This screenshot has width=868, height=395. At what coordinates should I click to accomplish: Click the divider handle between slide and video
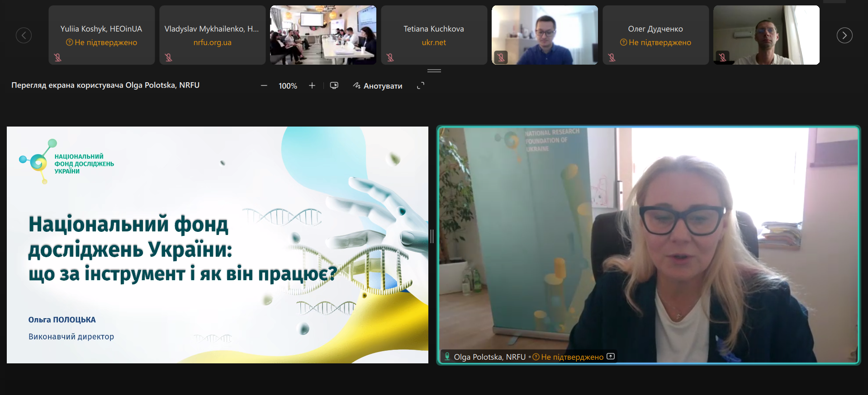tap(432, 236)
